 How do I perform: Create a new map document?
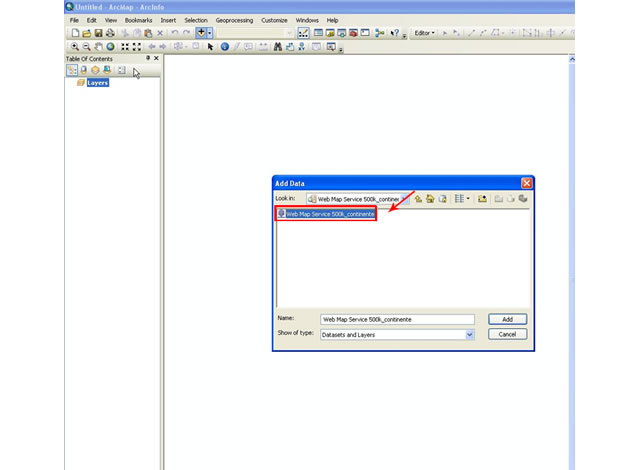pyautogui.click(x=75, y=33)
